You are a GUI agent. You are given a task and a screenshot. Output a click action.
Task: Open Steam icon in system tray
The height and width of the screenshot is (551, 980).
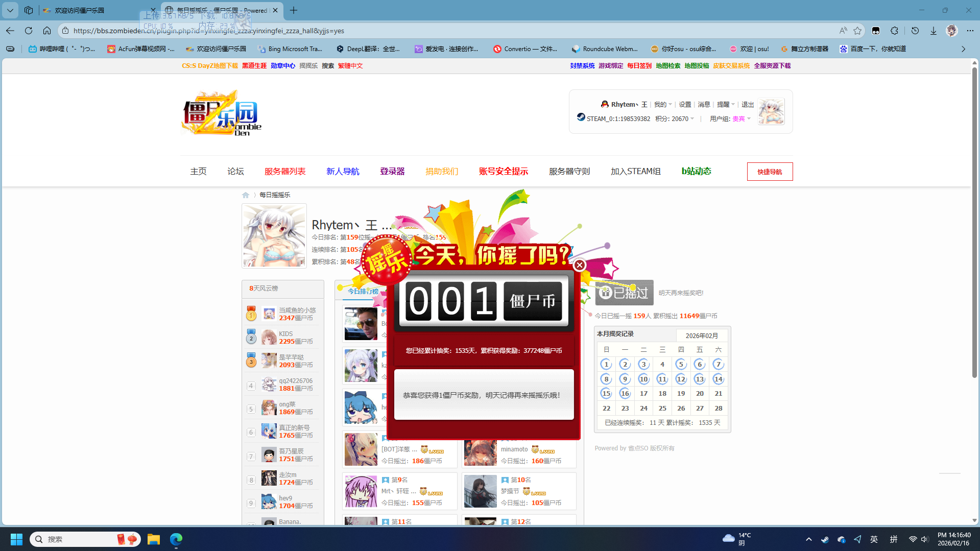[825, 539]
